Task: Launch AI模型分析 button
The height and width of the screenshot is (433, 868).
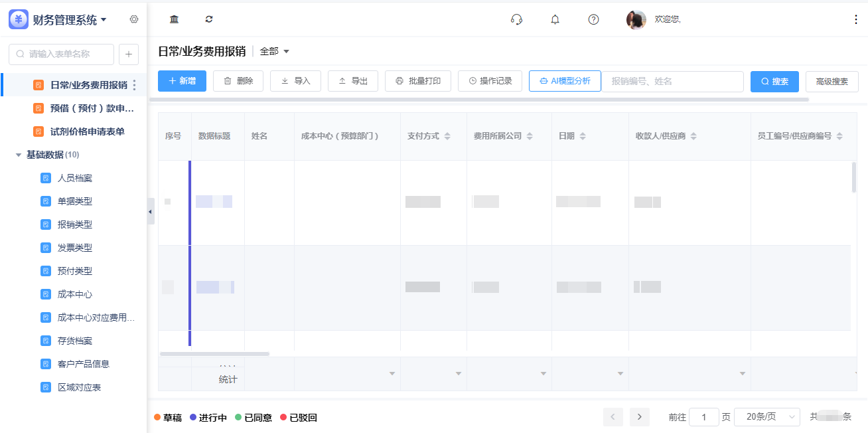Action: coord(565,81)
